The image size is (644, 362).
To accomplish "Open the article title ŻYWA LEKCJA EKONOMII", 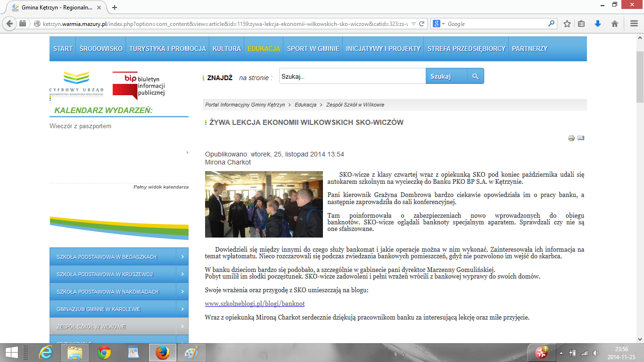I will pos(306,123).
